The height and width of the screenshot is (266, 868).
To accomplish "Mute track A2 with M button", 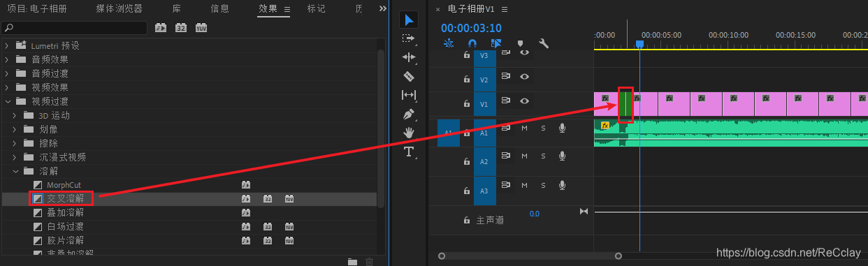I will tap(524, 156).
